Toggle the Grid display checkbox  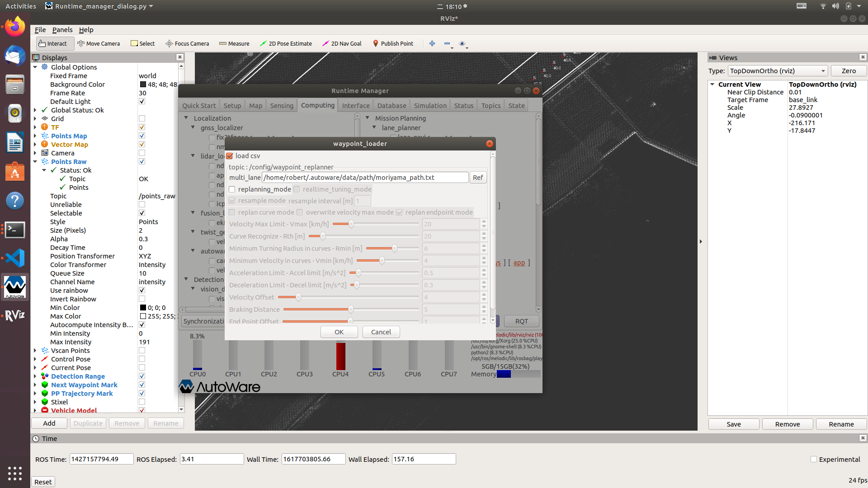click(142, 119)
